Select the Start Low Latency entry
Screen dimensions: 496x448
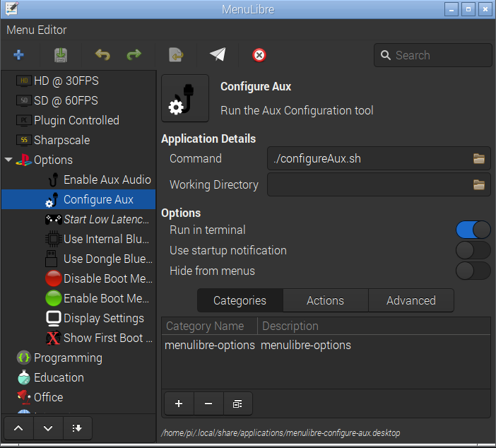pos(78,219)
